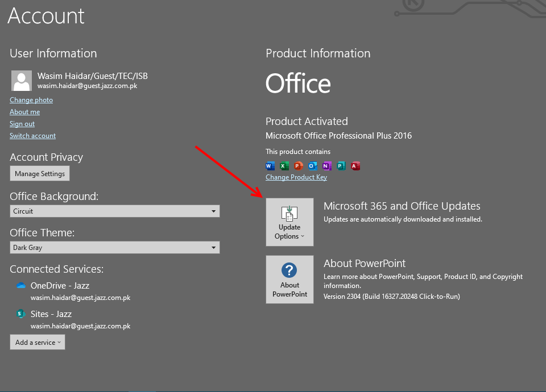
Task: Click the Sites - Jazz SharePoint icon
Action: (21, 314)
